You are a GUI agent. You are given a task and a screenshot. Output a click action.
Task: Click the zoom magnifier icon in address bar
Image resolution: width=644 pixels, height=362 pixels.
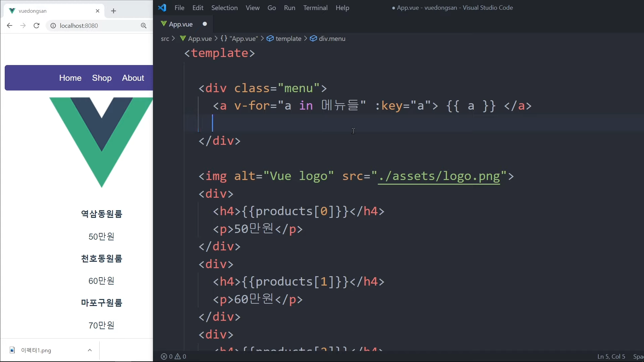[144, 25]
